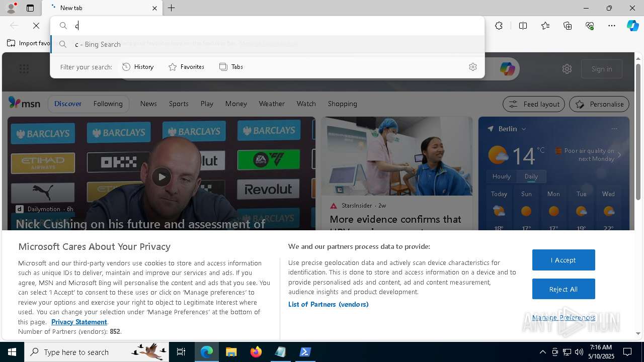Open the tab actions menu icon

pyautogui.click(x=30, y=8)
